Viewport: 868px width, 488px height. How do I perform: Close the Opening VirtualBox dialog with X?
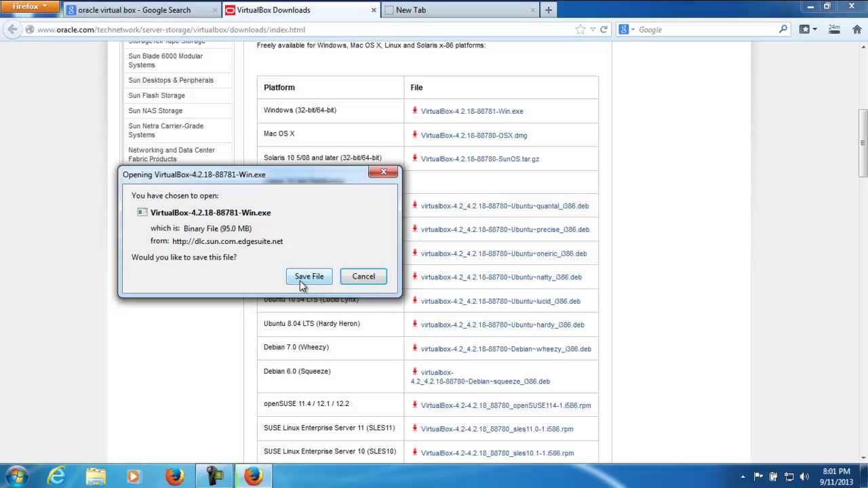pos(384,172)
